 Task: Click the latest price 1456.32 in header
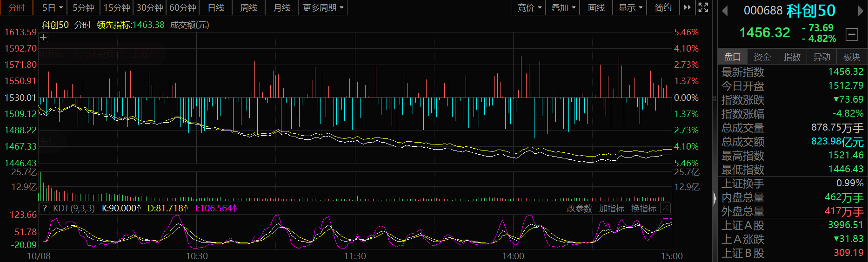pyautogui.click(x=765, y=33)
